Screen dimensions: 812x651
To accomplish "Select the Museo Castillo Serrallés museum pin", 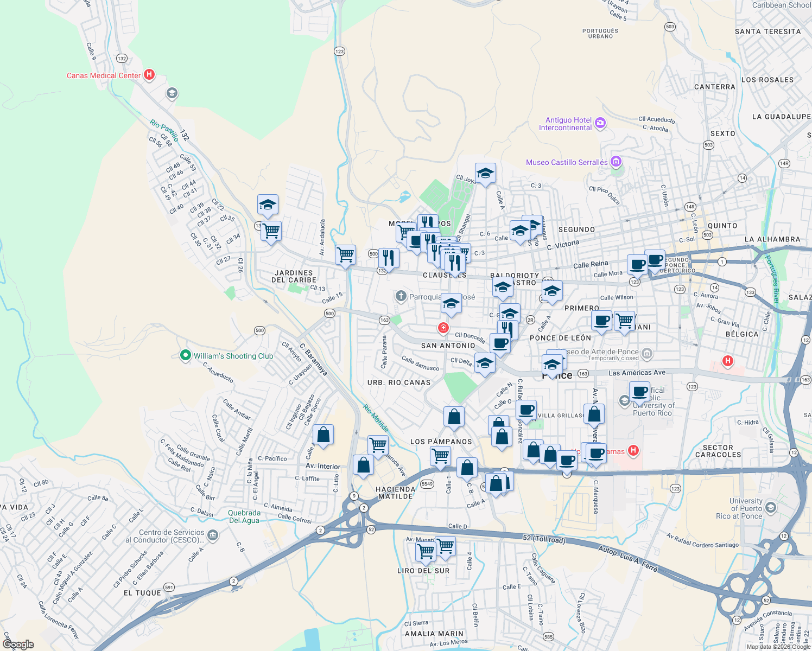I will tap(616, 162).
